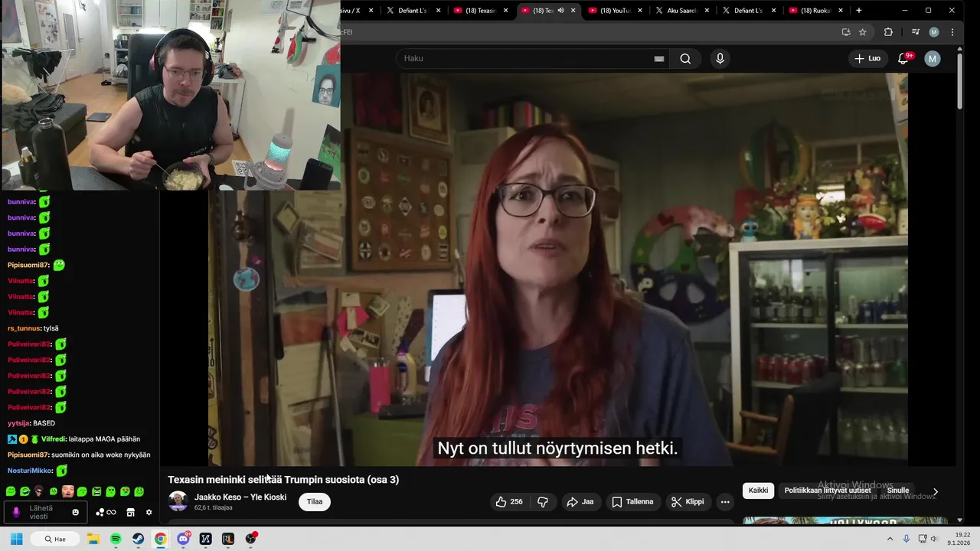The width and height of the screenshot is (980, 551).
Task: Share the video using the Jaa button
Action: (x=580, y=502)
